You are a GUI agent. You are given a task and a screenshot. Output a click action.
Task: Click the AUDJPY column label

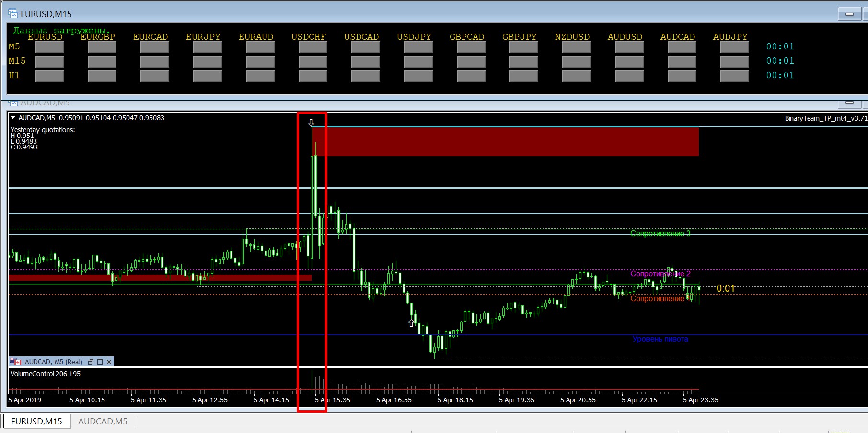[730, 37]
